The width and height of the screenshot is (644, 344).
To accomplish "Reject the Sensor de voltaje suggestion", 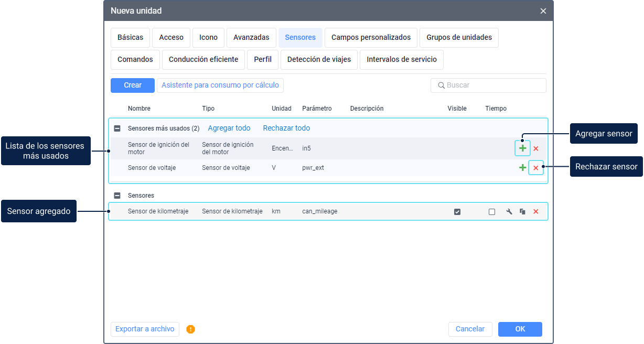I will point(536,168).
